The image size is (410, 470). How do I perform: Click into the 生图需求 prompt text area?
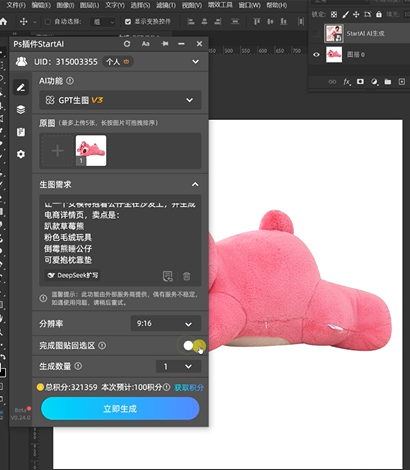120,233
